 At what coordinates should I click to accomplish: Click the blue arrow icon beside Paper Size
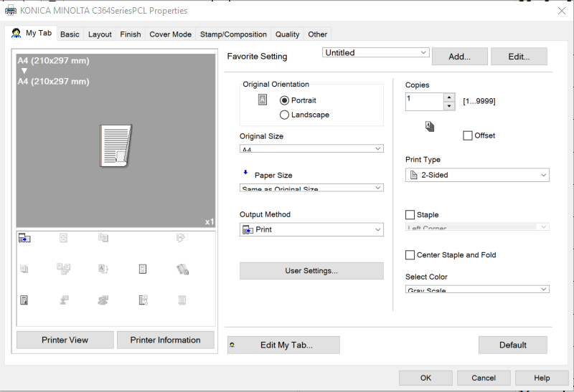[245, 172]
